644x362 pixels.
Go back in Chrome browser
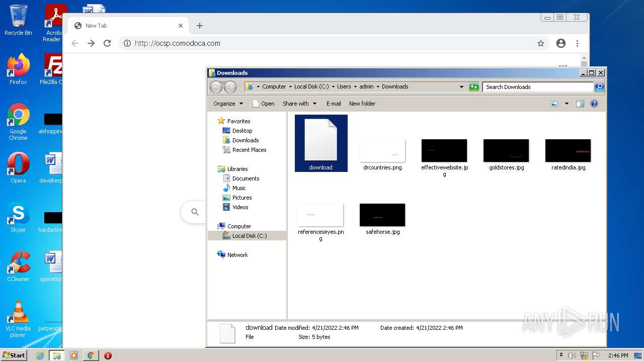click(75, 43)
